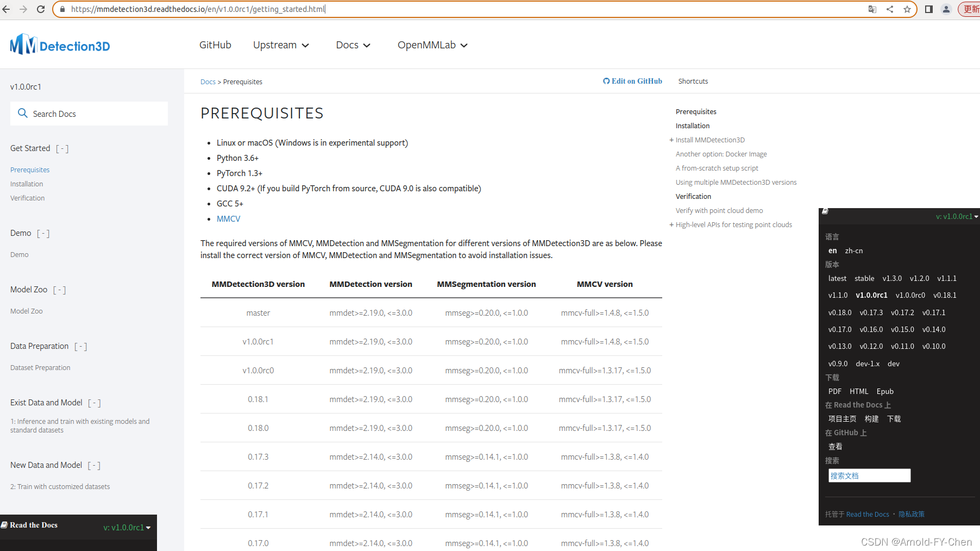Select docs version v0.18.1
Screen dimensions: 980x551
(945, 295)
